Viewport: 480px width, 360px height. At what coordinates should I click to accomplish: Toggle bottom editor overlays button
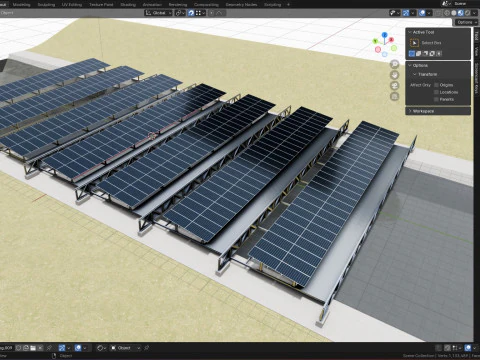pyautogui.click(x=78, y=348)
